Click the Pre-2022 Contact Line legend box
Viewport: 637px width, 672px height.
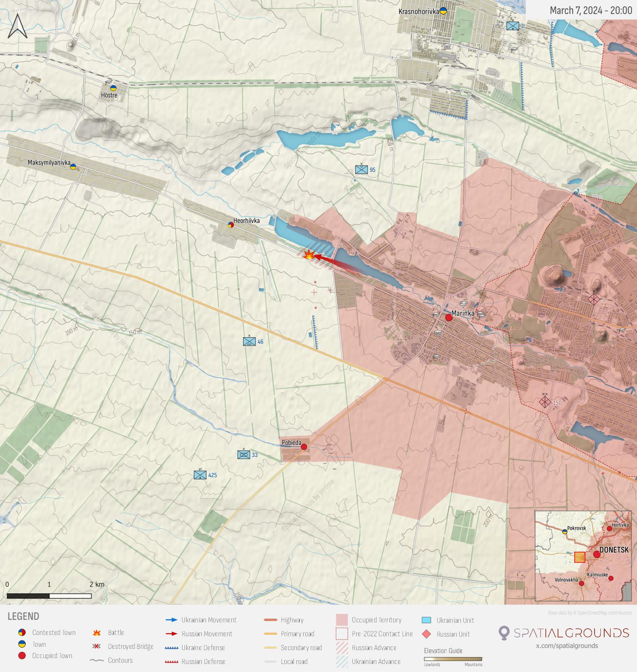click(x=342, y=634)
